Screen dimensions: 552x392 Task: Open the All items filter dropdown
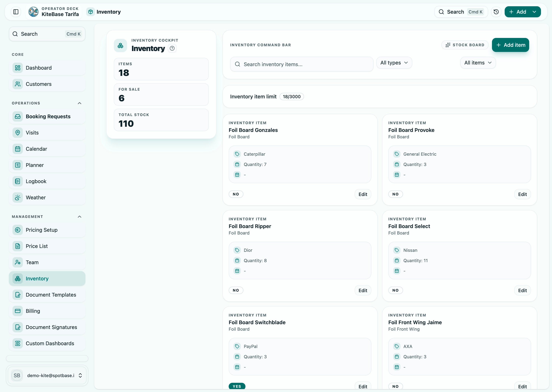[477, 62]
